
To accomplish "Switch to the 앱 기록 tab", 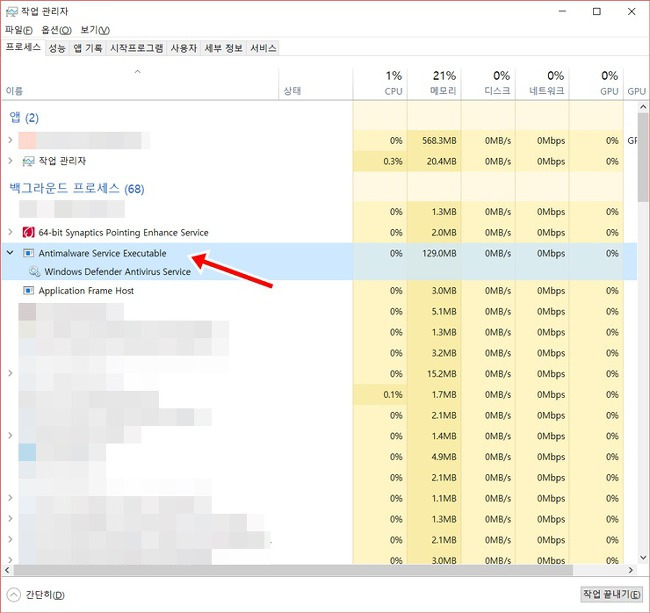I will 87,48.
